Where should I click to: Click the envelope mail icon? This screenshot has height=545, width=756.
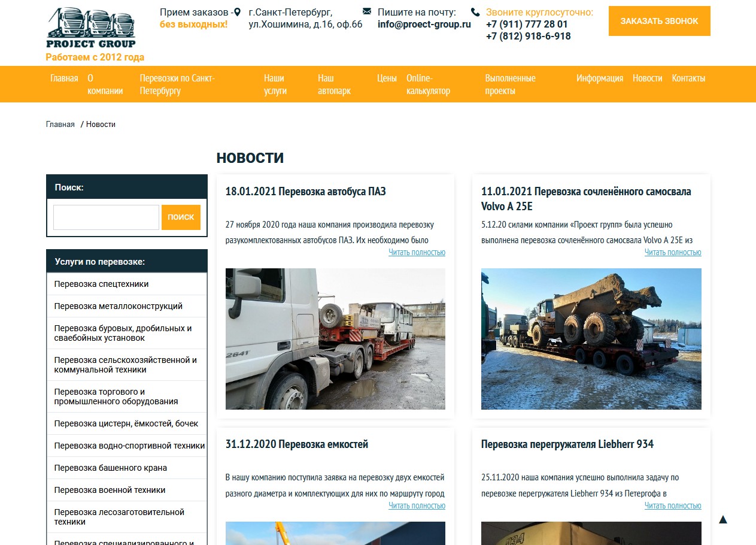tap(367, 11)
